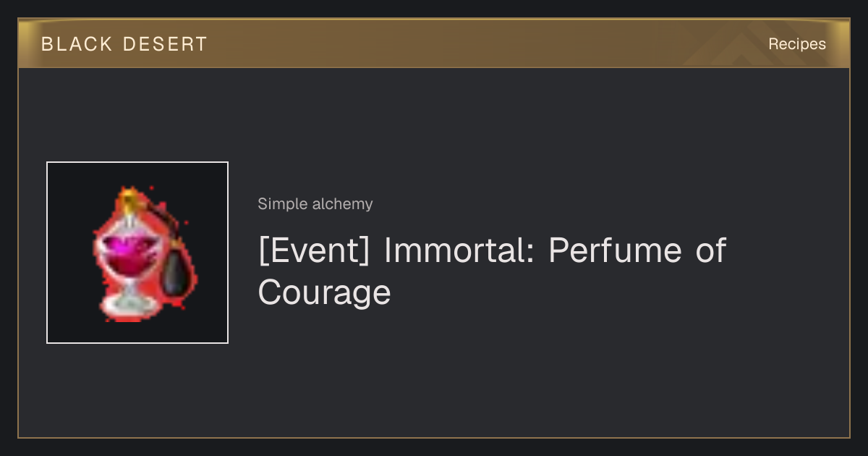868x456 pixels.
Task: Click the black atomizer bulb on the perfume
Action: [x=172, y=275]
